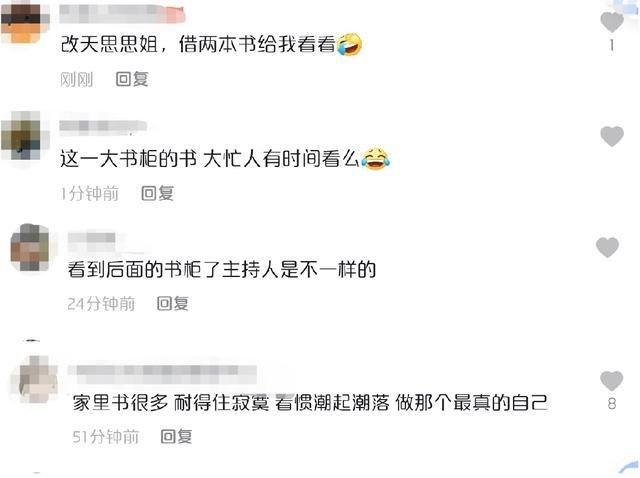Like the 24-minute-old comment about the host's bookcase
Viewport: 640px width, 478px height.
[x=607, y=247]
